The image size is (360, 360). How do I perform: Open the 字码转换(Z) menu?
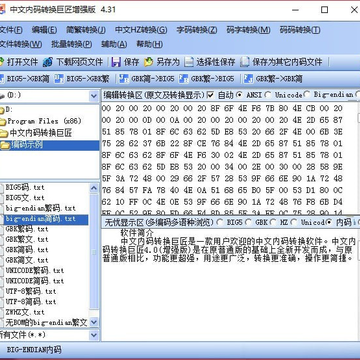tap(197, 30)
